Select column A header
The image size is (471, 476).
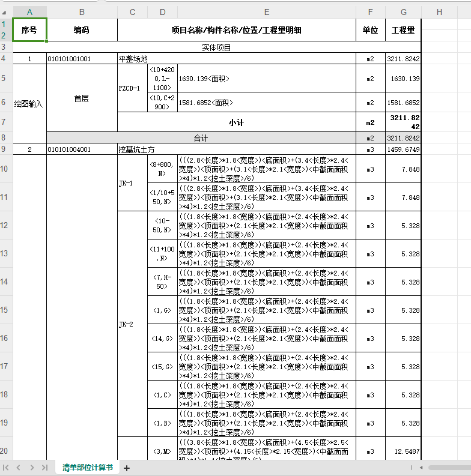(30, 12)
